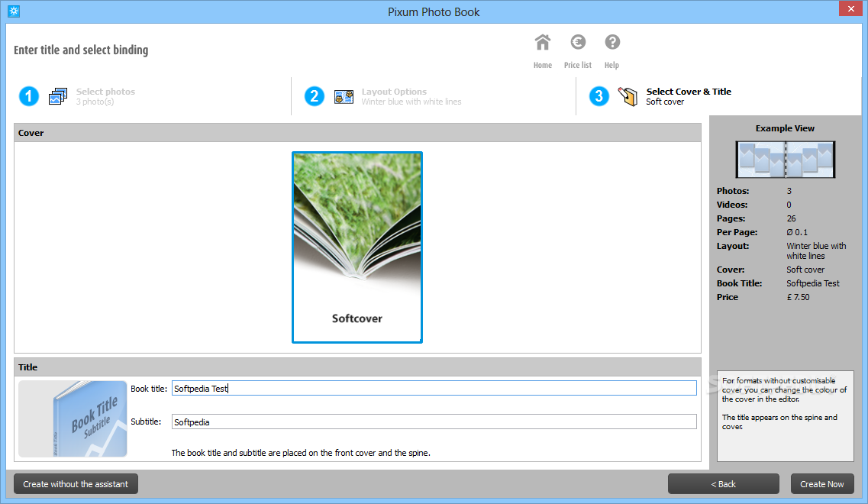Click the Pages value 26
Viewport: 868px width, 504px height.
pos(791,218)
